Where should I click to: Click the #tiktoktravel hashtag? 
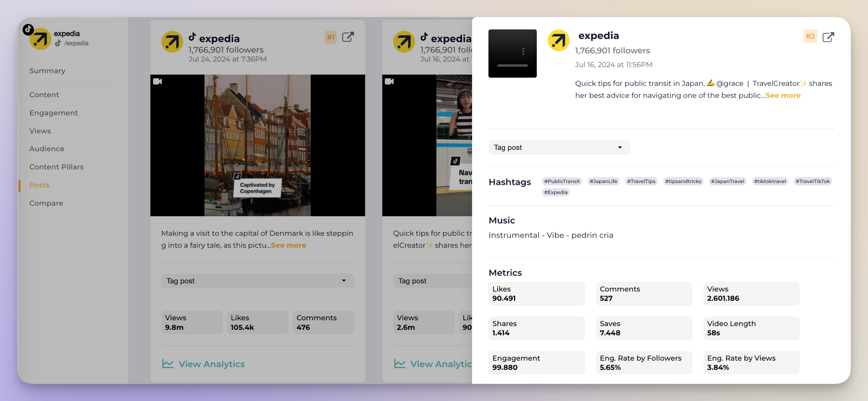click(770, 181)
